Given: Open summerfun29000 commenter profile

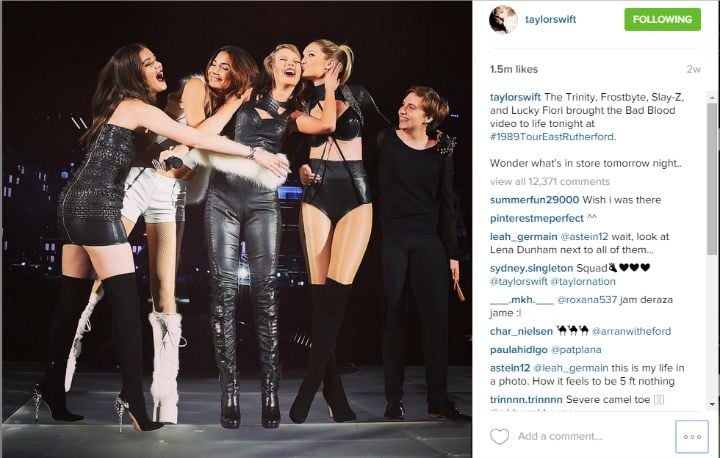Looking at the screenshot, I should click(534, 200).
